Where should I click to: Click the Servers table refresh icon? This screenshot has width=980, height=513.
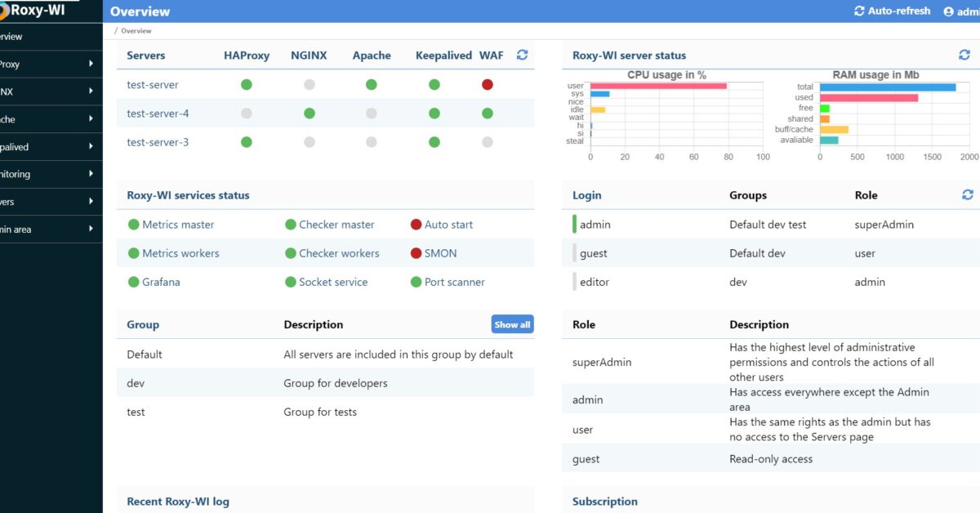pos(522,55)
